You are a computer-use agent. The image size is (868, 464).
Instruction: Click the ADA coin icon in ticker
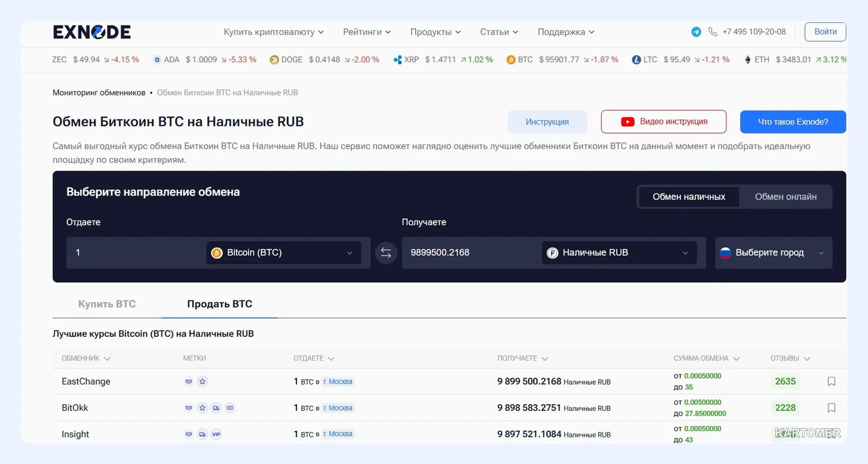point(157,60)
